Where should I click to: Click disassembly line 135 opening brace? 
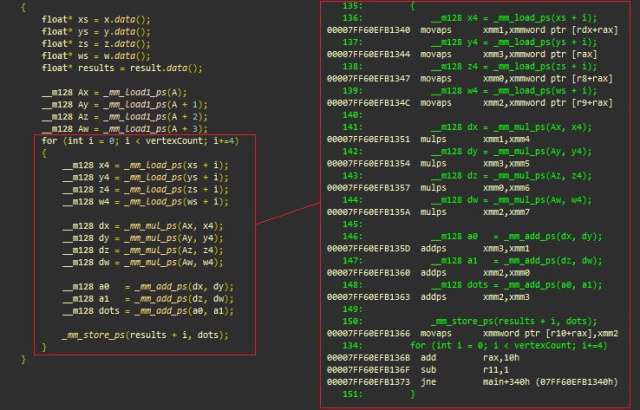click(x=378, y=6)
